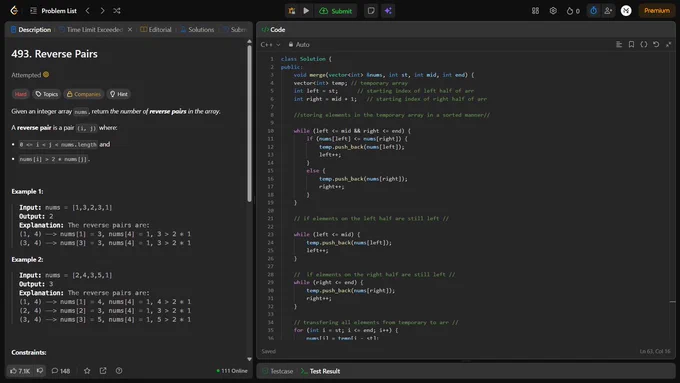
Task: Click the debug icon beside Run
Action: click(292, 11)
